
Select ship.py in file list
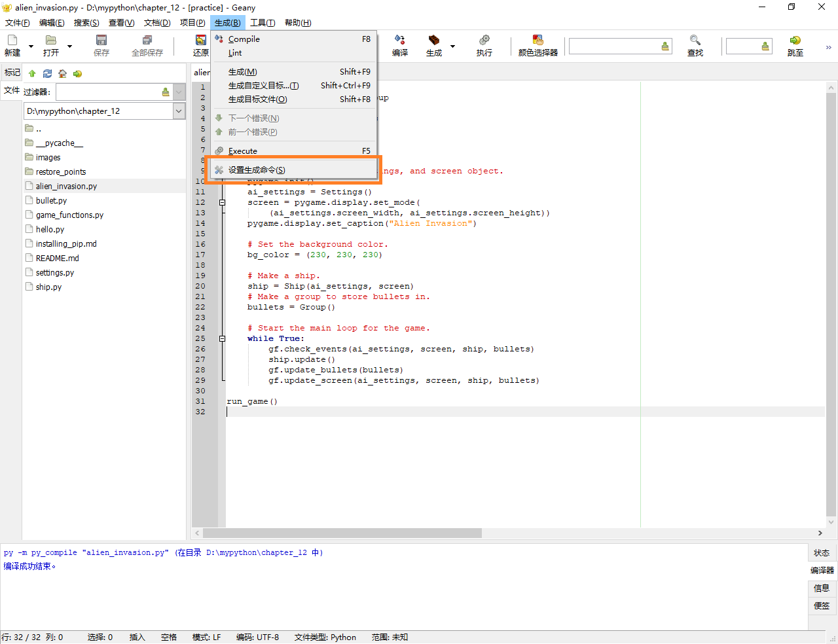click(x=48, y=287)
